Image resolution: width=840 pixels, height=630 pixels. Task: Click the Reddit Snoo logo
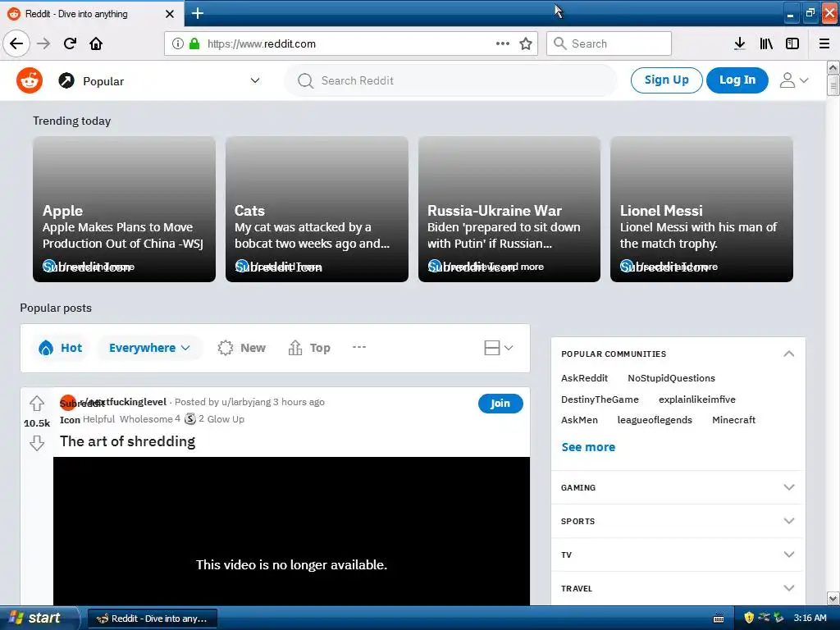click(30, 80)
